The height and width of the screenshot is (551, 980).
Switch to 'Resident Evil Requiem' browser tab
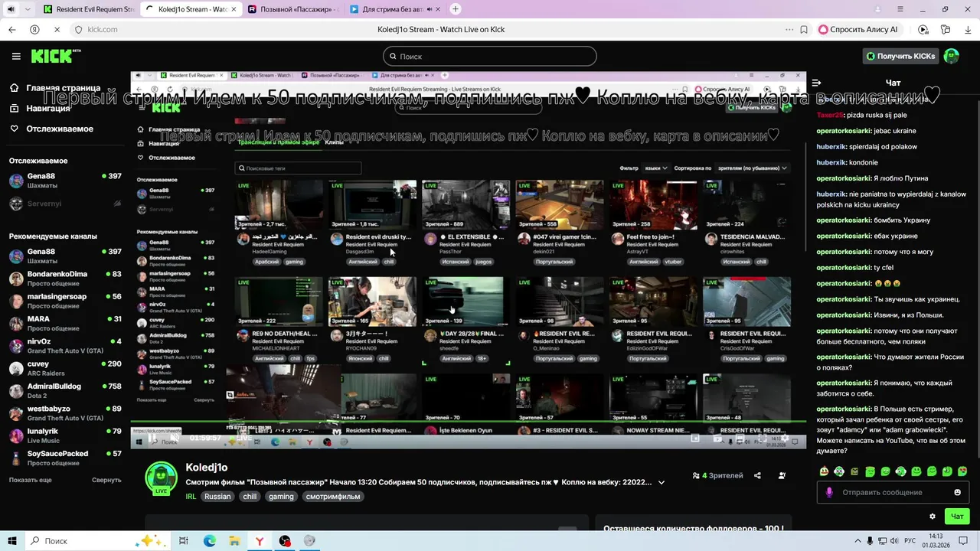click(x=88, y=9)
